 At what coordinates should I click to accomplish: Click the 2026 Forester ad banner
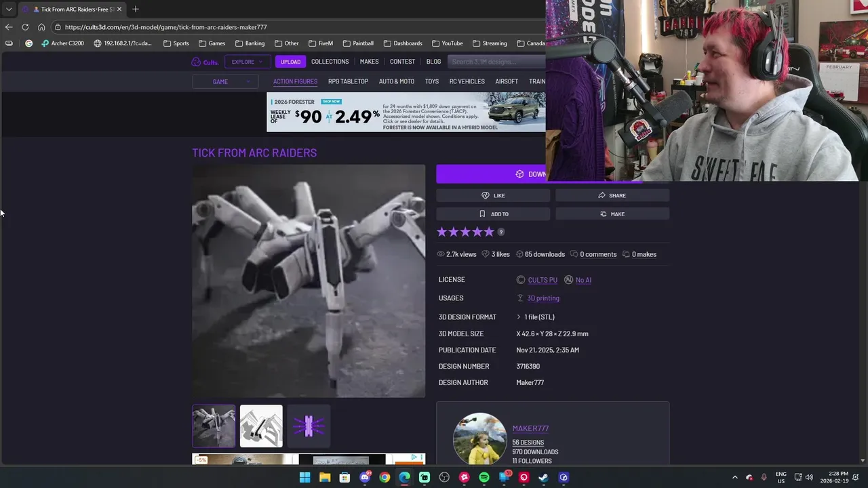[x=406, y=112]
